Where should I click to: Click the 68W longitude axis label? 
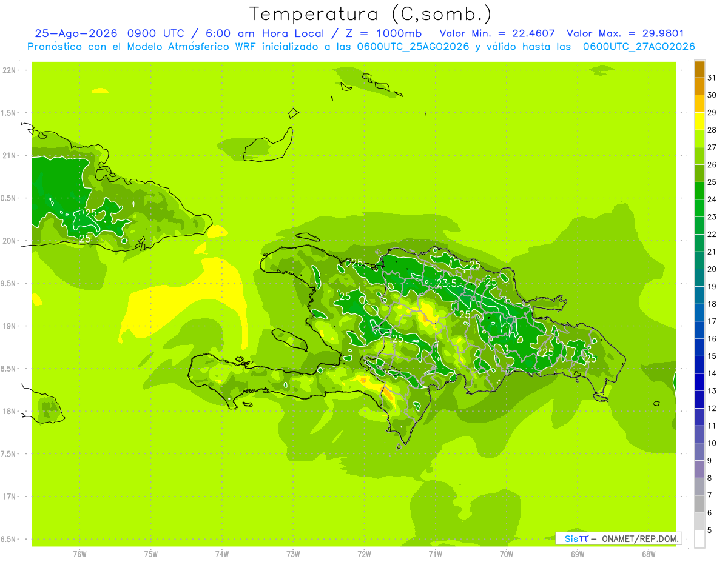click(648, 554)
